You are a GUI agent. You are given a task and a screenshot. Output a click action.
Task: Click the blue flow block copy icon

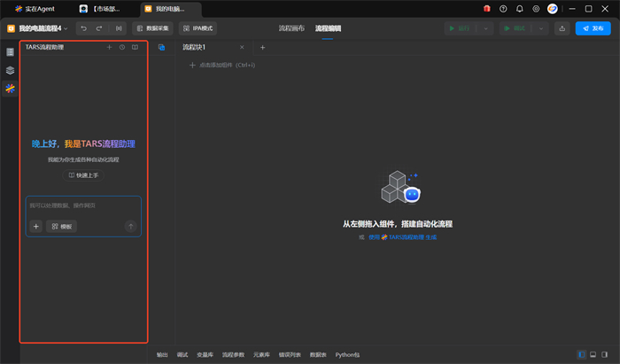(161, 48)
